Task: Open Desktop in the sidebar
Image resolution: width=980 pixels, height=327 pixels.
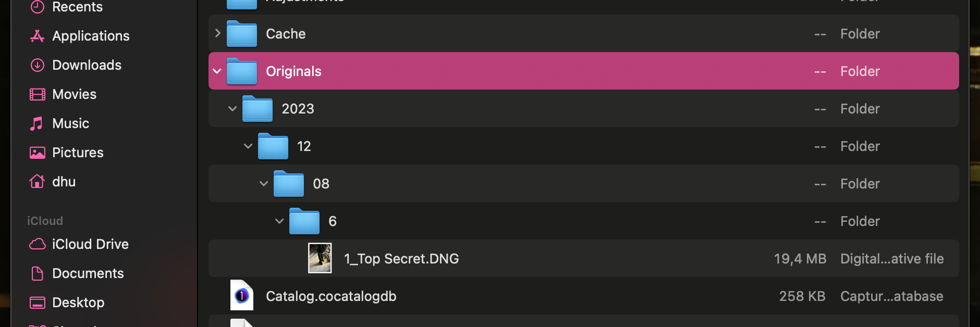Action: (78, 303)
